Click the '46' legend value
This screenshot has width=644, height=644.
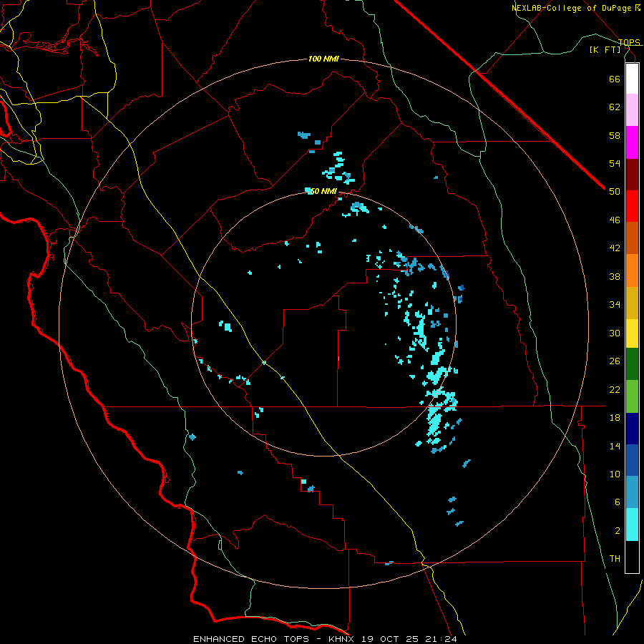point(615,220)
